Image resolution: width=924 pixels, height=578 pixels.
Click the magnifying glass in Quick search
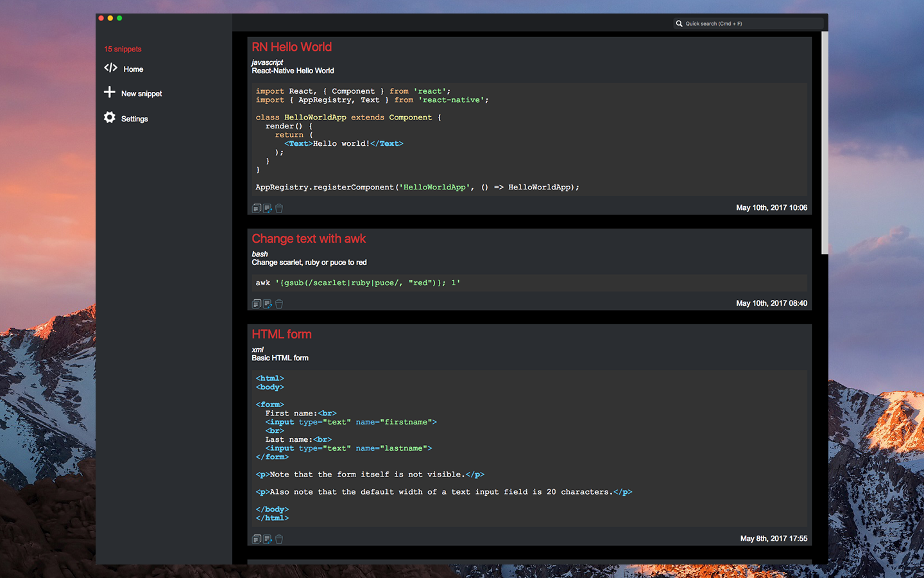pos(679,23)
